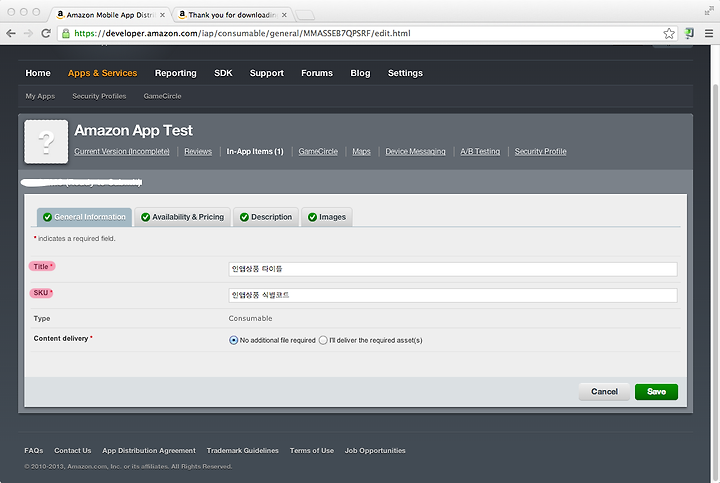The image size is (720, 483).
Task: Open the Support section
Action: 267,73
